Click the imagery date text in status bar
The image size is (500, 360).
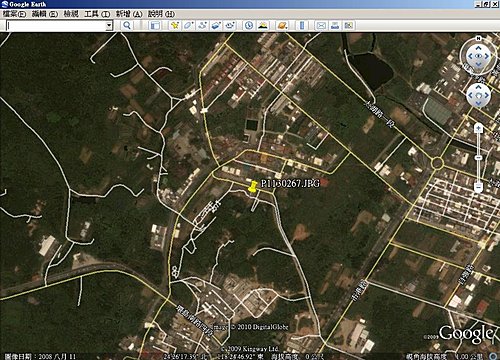coord(40,356)
